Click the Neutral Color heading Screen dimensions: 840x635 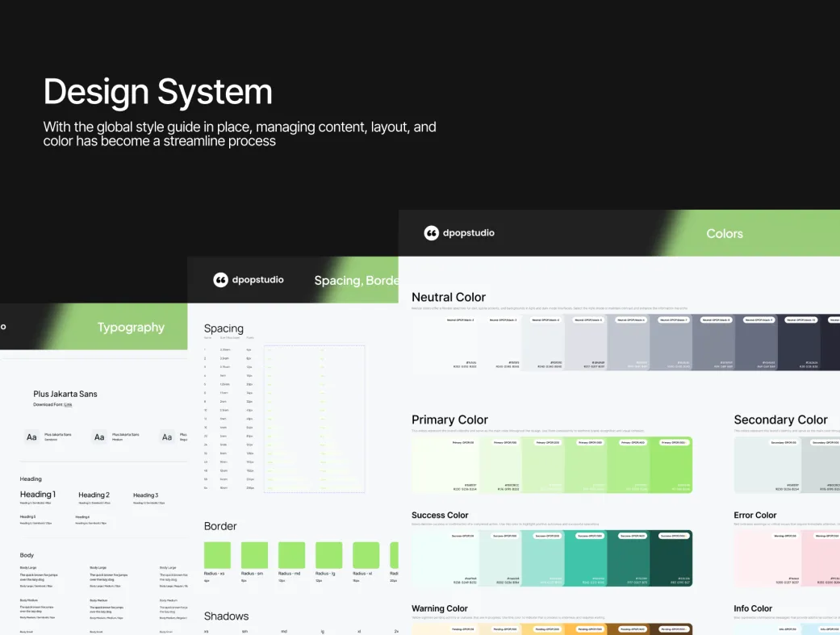[x=449, y=298]
